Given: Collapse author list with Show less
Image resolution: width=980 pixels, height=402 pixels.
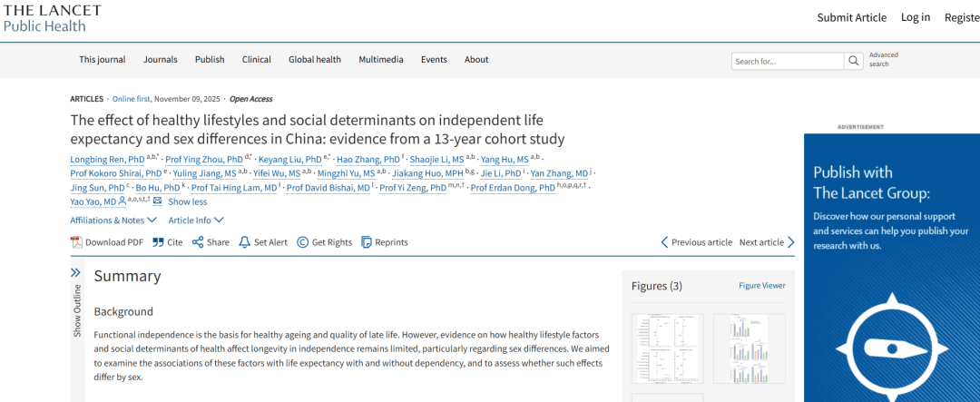Looking at the screenshot, I should point(187,201).
